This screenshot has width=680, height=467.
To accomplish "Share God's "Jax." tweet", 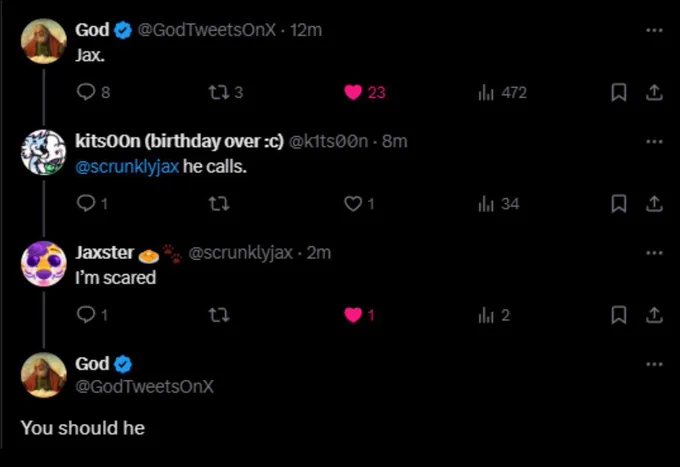I will click(x=654, y=92).
